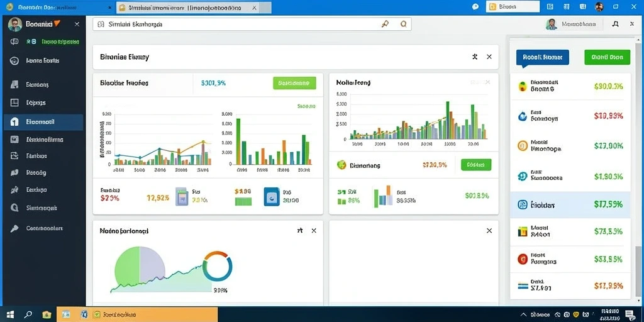This screenshot has width=644, height=322.
Task: Click the pin icon in search bar
Action: coord(385,25)
